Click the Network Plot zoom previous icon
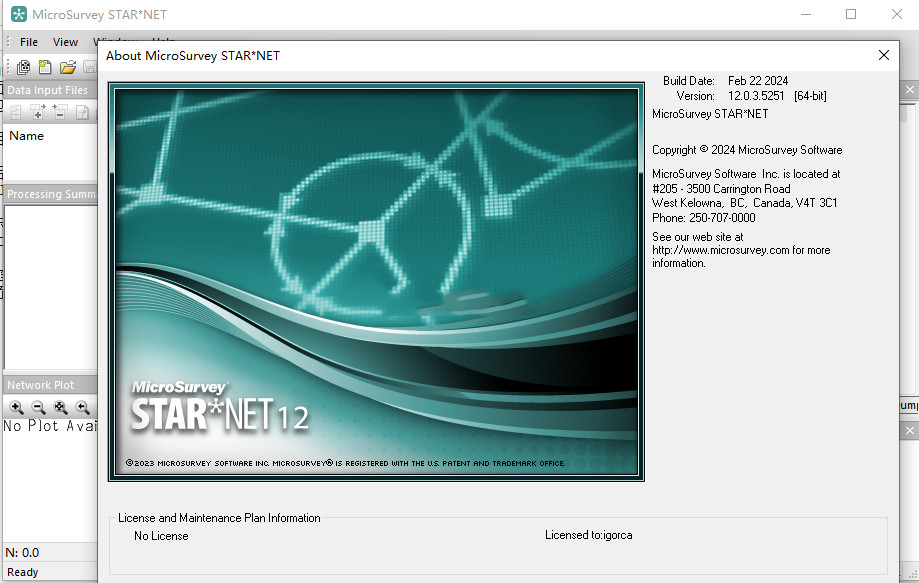Image resolution: width=919 pixels, height=583 pixels. (83, 407)
